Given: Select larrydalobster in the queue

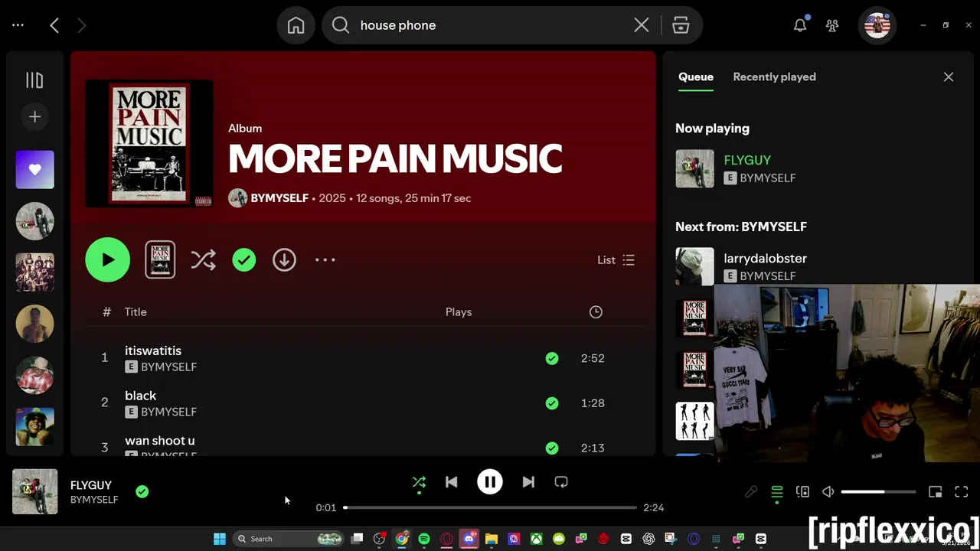Looking at the screenshot, I should tap(765, 259).
